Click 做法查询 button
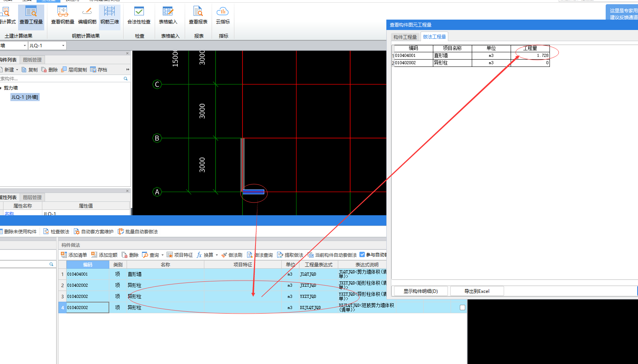Viewport: 638px width, 364px height. point(260,255)
